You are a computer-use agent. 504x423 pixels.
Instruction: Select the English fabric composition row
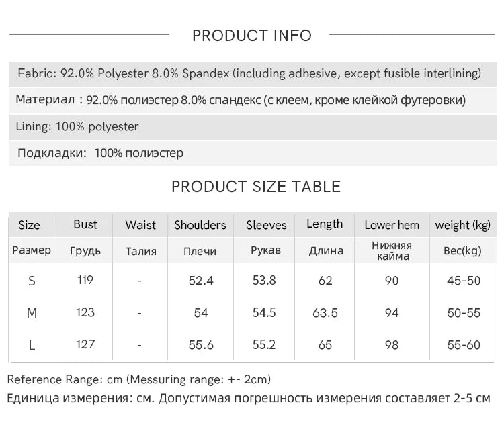pyautogui.click(x=249, y=73)
